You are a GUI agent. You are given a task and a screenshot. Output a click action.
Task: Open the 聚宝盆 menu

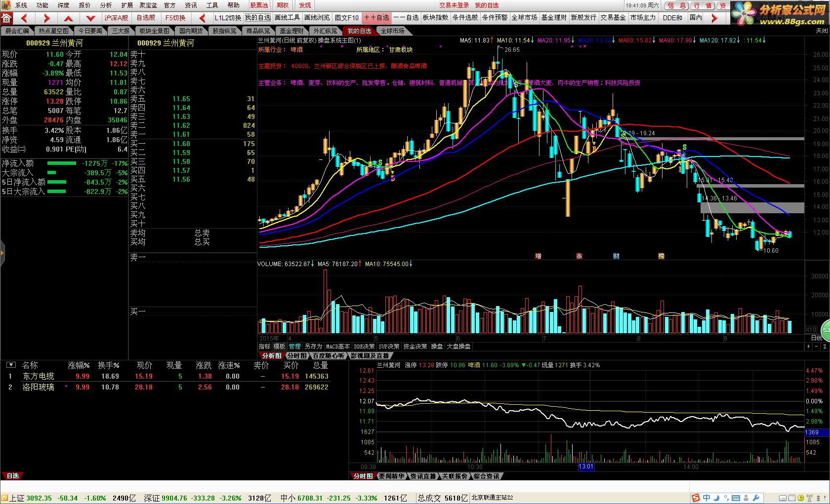(148, 5)
